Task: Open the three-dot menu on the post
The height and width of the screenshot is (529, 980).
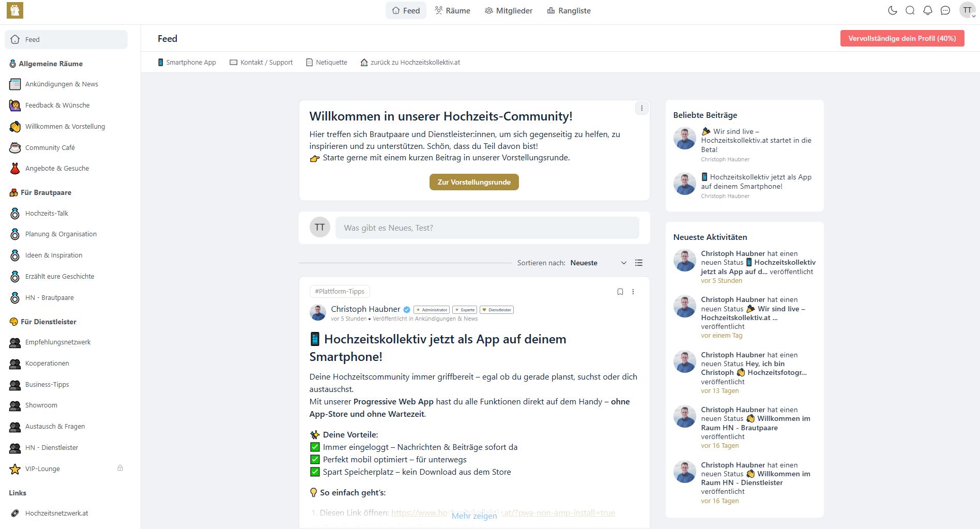Action: pyautogui.click(x=633, y=292)
